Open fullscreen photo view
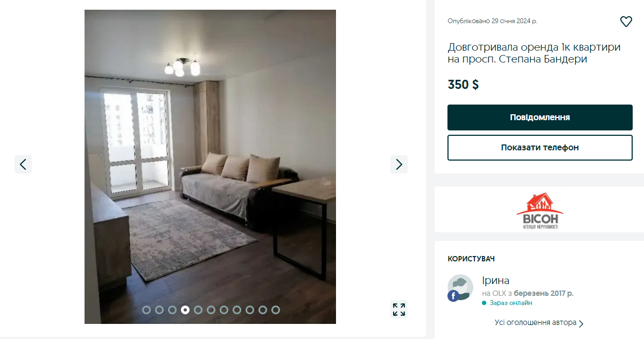 tap(399, 310)
